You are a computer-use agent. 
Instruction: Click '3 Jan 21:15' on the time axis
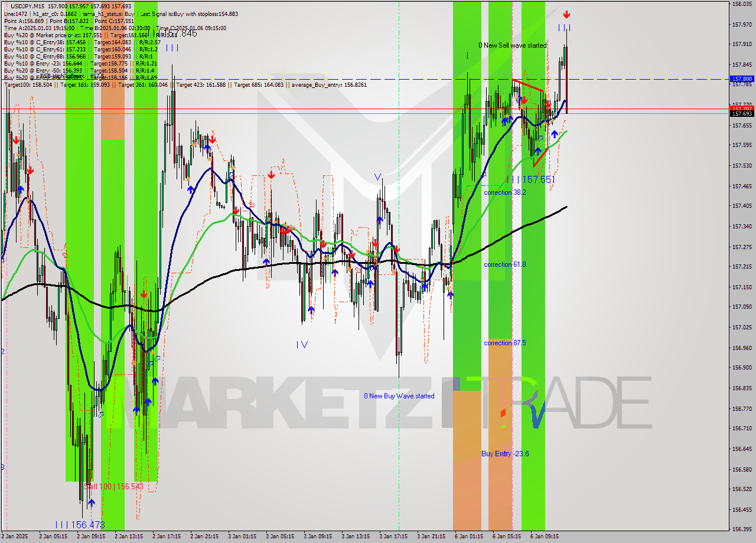click(x=432, y=537)
